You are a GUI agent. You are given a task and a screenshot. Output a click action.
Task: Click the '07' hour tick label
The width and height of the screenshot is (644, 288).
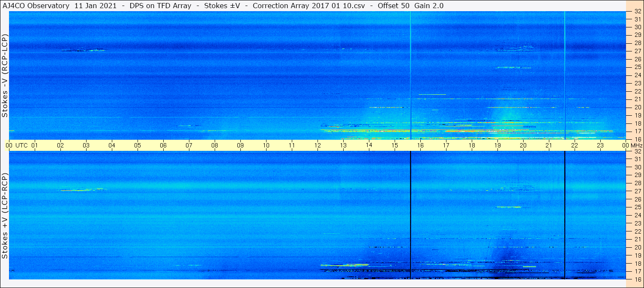pos(189,145)
